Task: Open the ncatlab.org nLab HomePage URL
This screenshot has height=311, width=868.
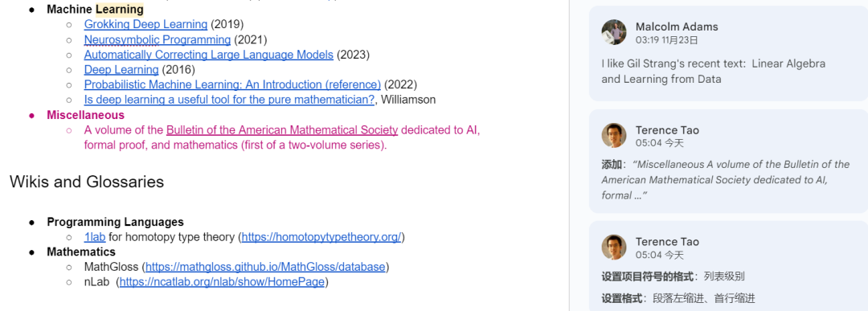Action: (222, 282)
